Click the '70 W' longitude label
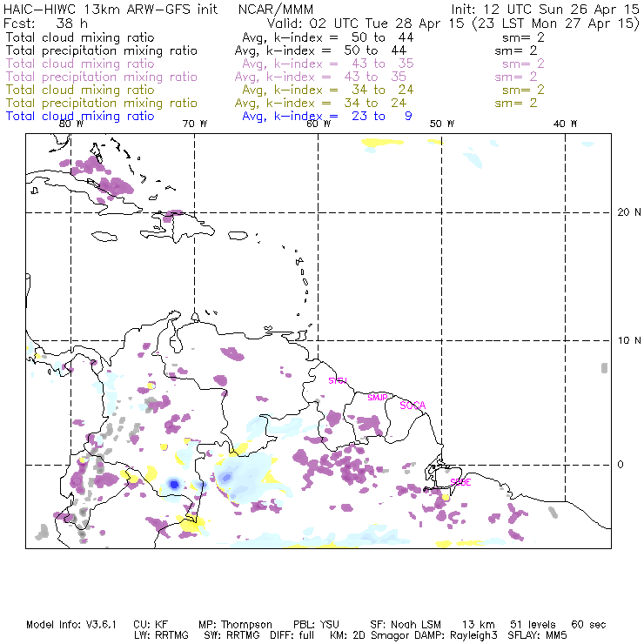 tap(195, 124)
